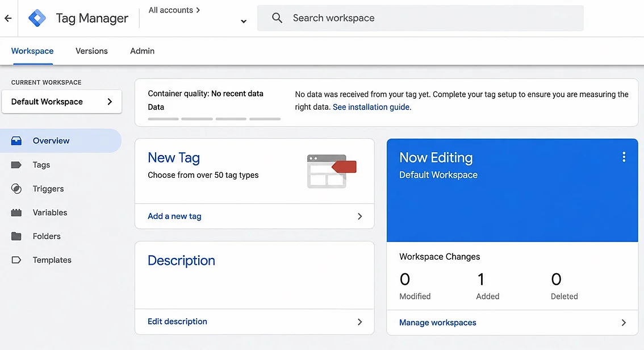Click the Edit description link

(x=177, y=321)
